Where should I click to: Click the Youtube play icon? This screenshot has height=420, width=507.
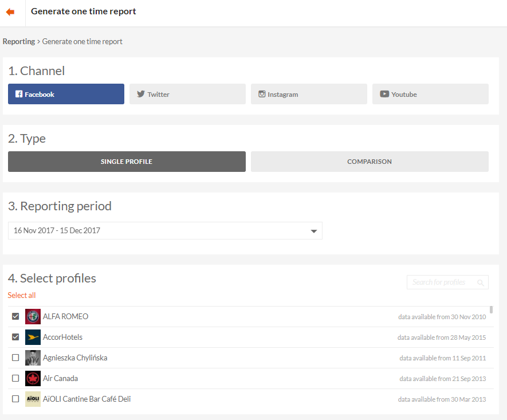click(384, 94)
